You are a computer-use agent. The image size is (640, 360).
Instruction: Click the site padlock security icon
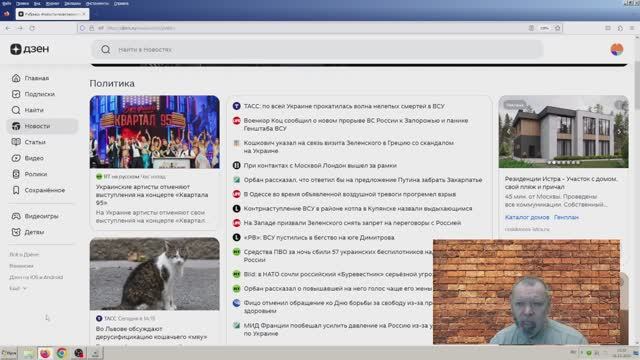(x=91, y=28)
